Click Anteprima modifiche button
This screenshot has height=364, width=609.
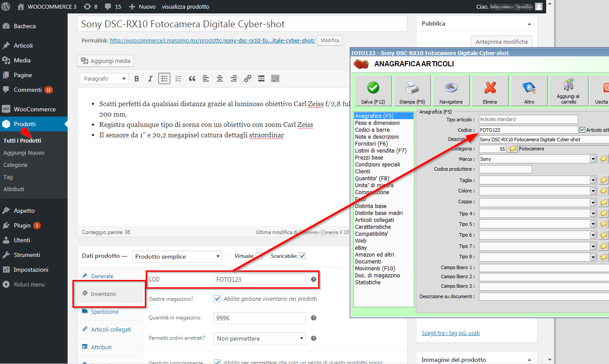coord(502,42)
